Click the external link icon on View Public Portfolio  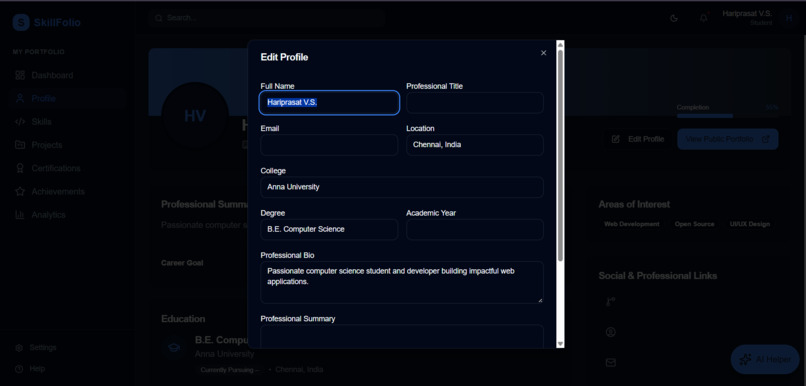[765, 139]
